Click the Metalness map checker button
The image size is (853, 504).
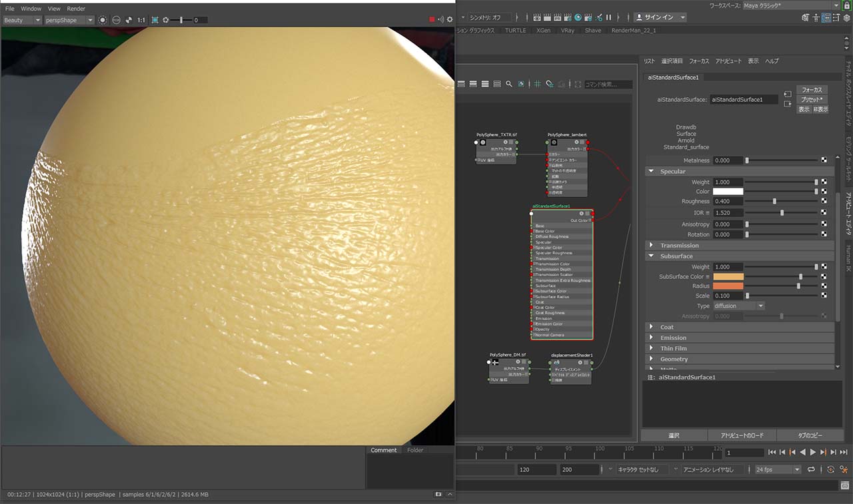[824, 160]
